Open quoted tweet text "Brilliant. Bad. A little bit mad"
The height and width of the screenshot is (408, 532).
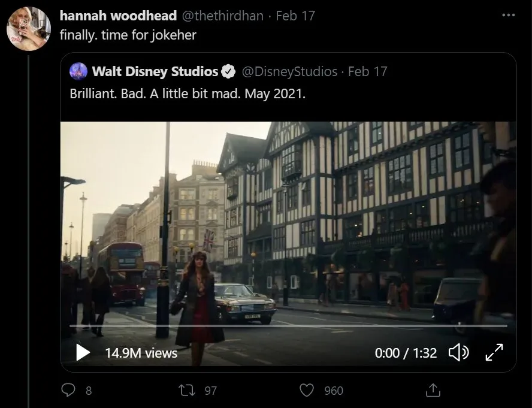188,94
